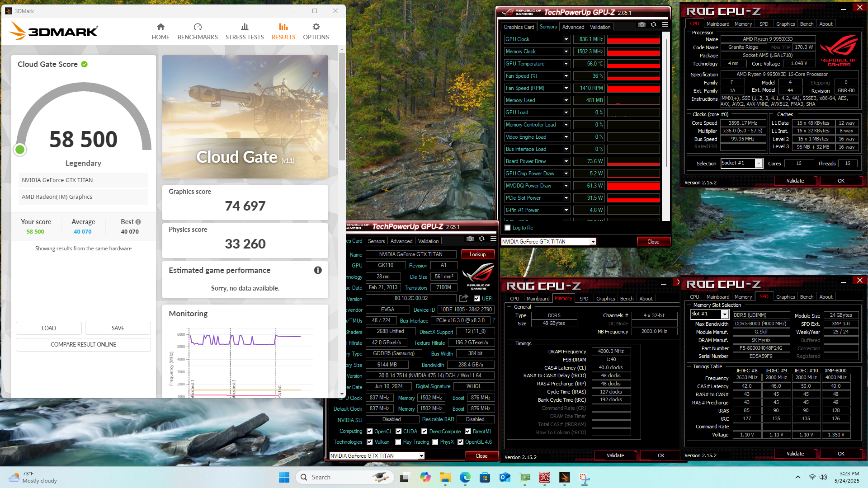The image size is (868, 488).
Task: Open File Explorer from taskbar
Action: click(x=445, y=477)
